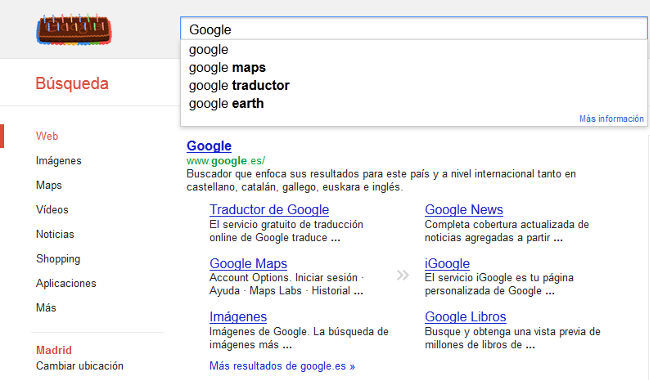Screen dimensions: 650x380
Task: Switch to Aplicaciones in the sidebar
Action: [66, 283]
